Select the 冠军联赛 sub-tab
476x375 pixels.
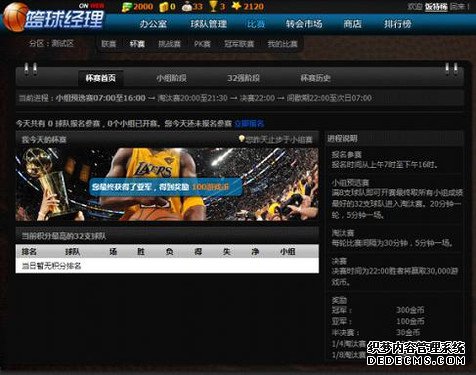(x=239, y=44)
